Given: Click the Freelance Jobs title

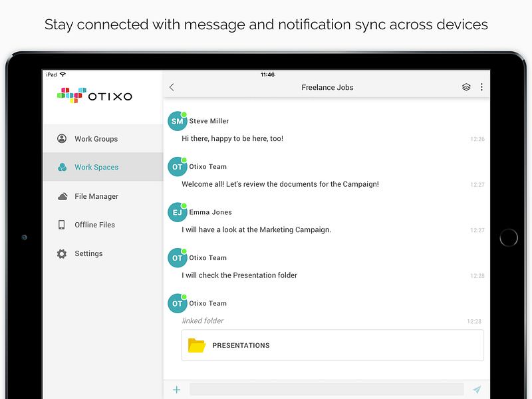Looking at the screenshot, I should pyautogui.click(x=327, y=88).
